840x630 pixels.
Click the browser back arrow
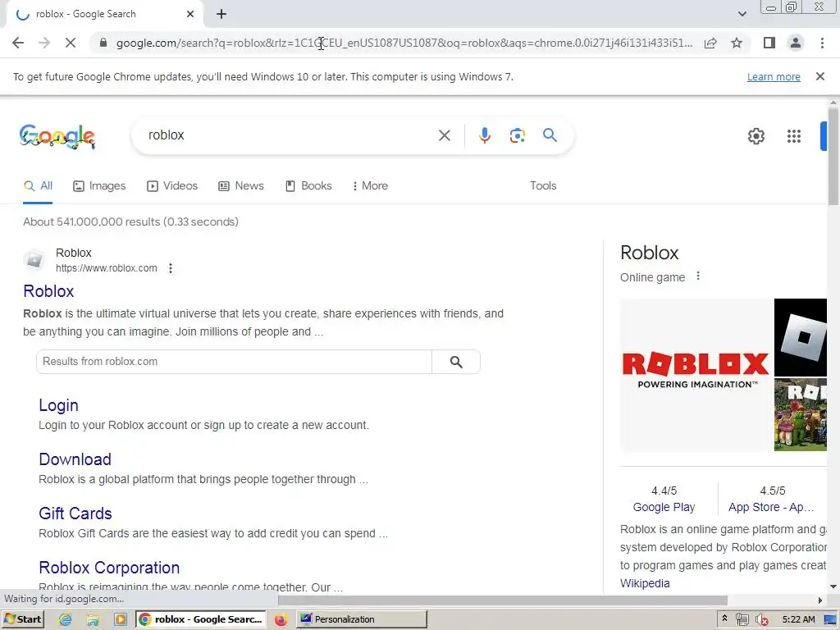(18, 43)
